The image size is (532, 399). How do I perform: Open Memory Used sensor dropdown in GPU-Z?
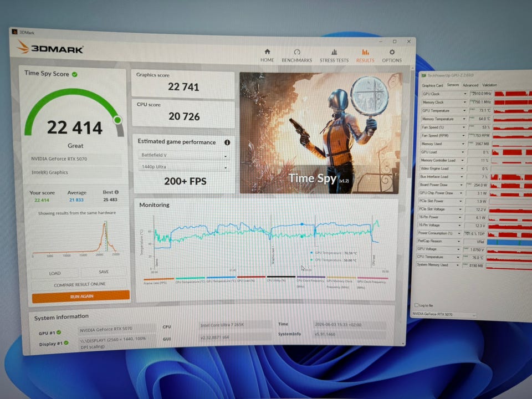tap(463, 144)
